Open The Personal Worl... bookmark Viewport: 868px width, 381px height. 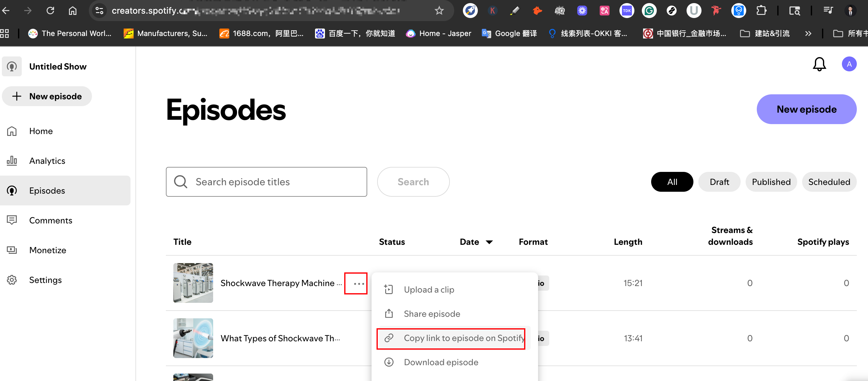point(70,33)
